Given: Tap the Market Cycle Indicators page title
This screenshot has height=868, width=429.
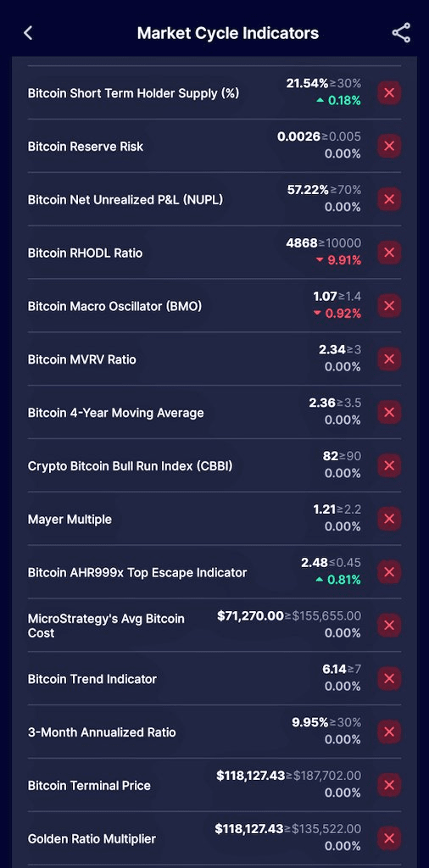Looking at the screenshot, I should click(x=228, y=33).
